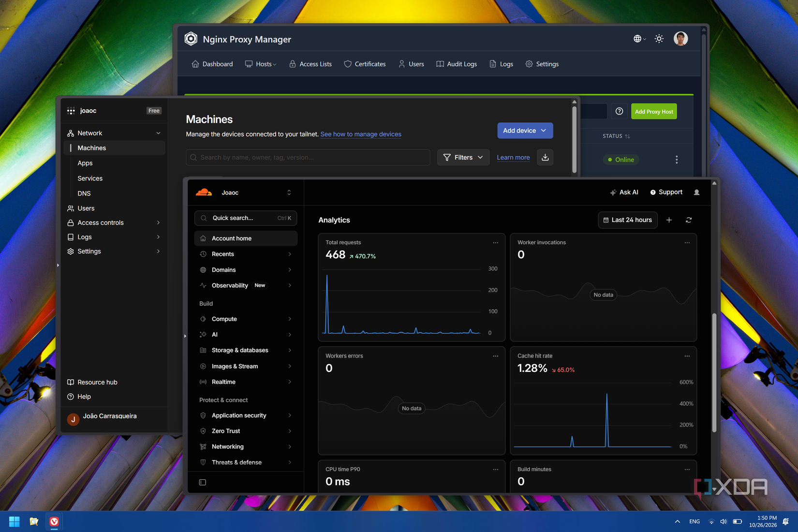Image resolution: width=798 pixels, height=532 pixels.
Task: Open the Last 24 hours time range selector
Action: (628, 220)
